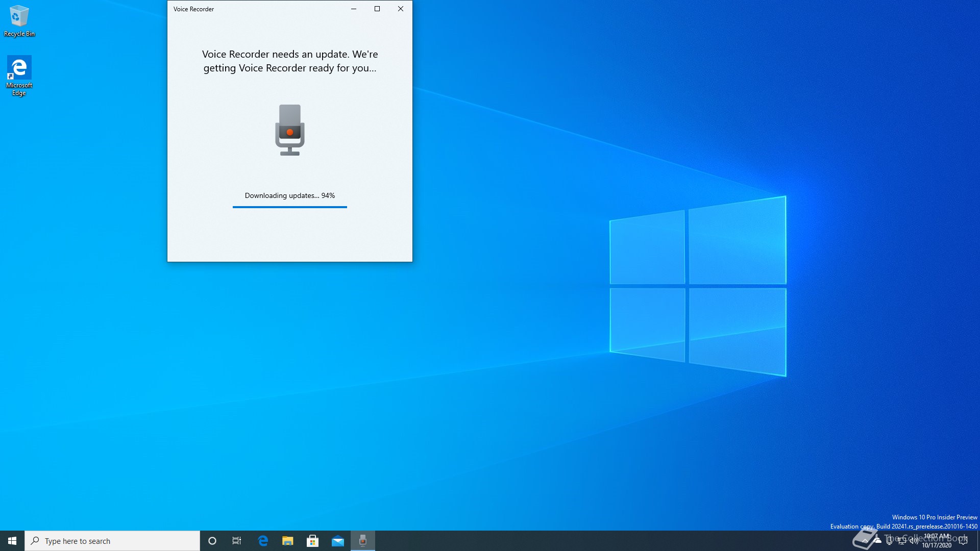Viewport: 980px width, 551px height.
Task: Click the Downloading updates progress bar
Action: coord(289,207)
